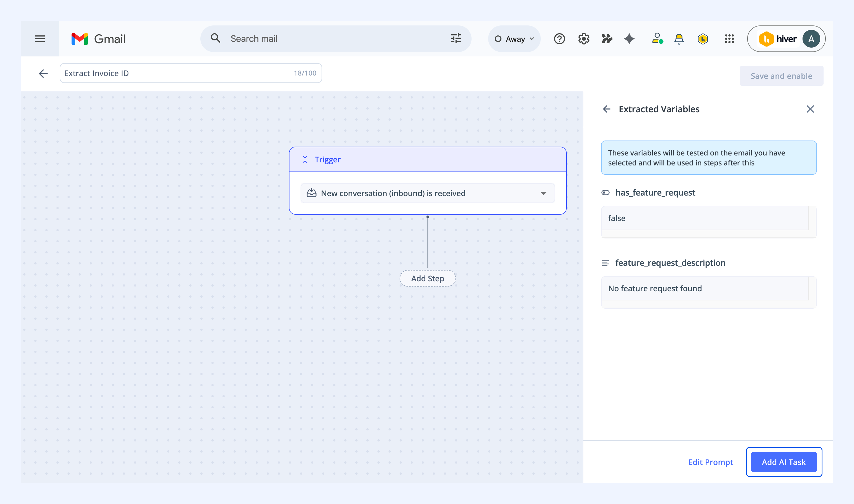Open the notifications bell icon

(679, 39)
